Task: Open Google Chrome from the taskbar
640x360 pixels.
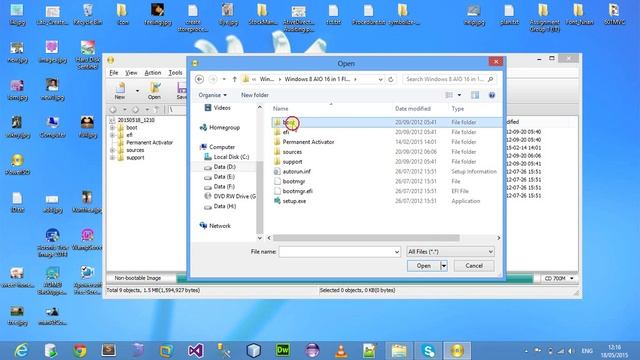Action: click(x=80, y=350)
